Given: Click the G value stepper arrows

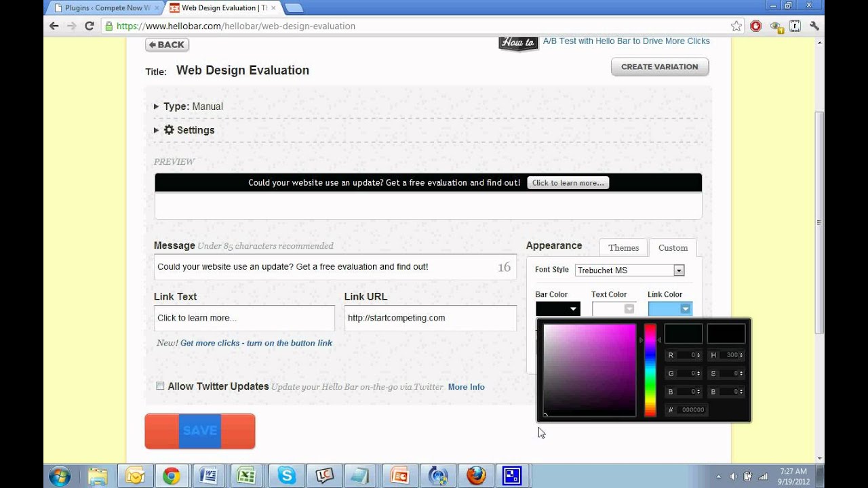Looking at the screenshot, I should 699,373.
